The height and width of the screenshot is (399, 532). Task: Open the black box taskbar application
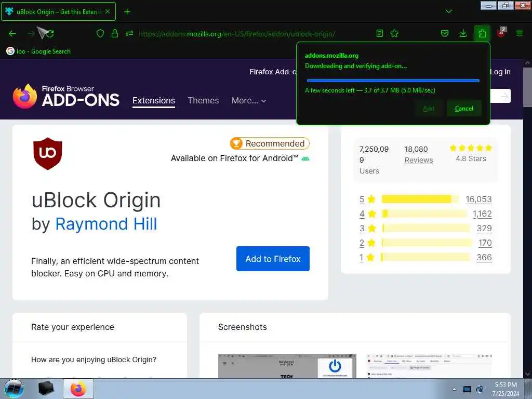[46, 389]
